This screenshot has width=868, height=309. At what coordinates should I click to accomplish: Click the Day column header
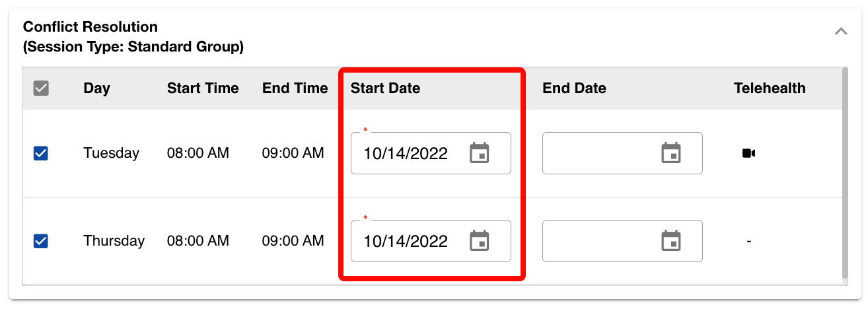[x=96, y=88]
